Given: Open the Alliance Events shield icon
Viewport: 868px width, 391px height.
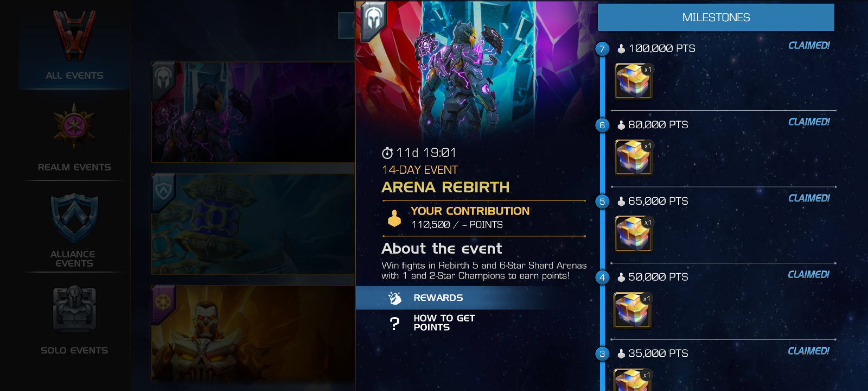Looking at the screenshot, I should point(74,218).
